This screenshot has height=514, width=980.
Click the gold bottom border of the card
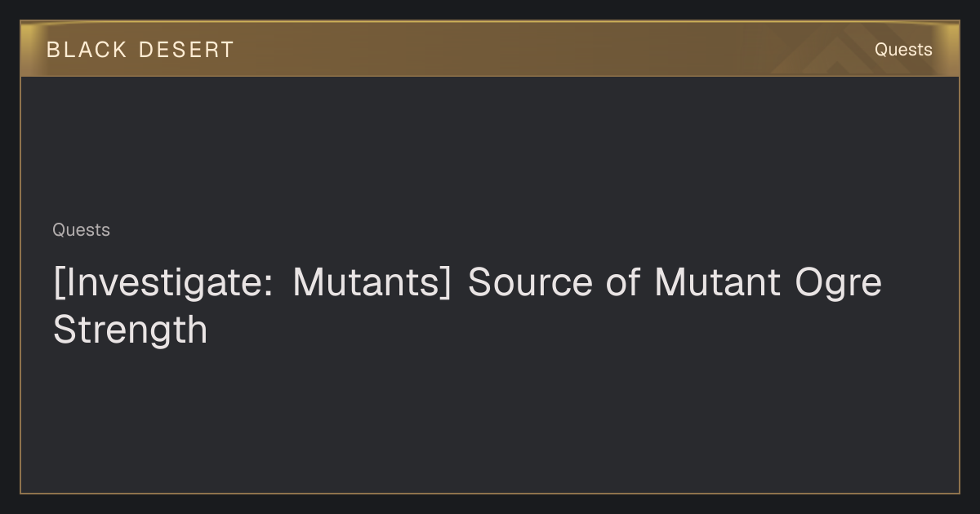click(490, 493)
